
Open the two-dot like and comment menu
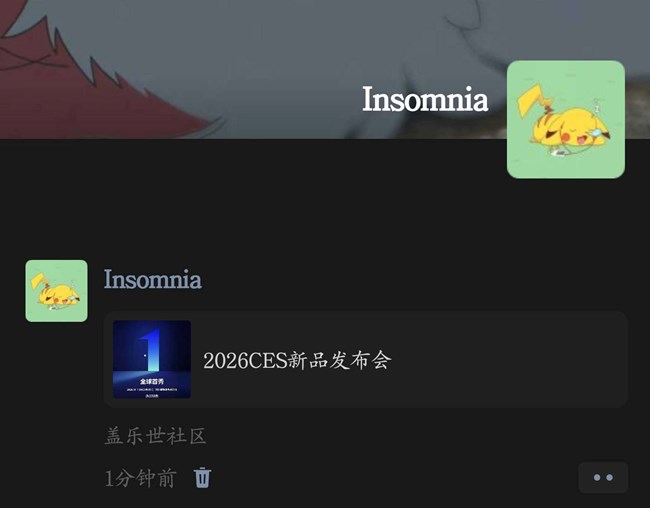[603, 477]
